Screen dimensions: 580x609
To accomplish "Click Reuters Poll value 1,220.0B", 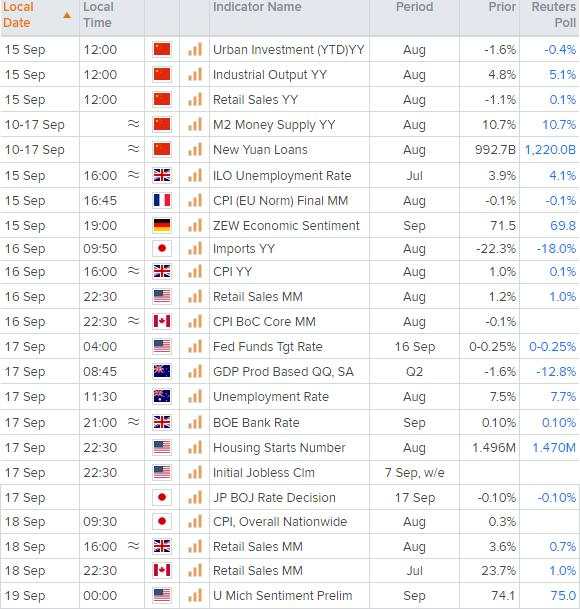I will (550, 150).
